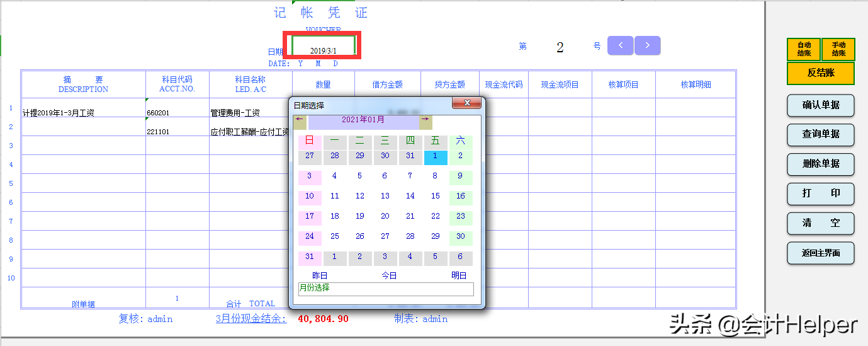
Task: Choose 明日 in the date picker
Action: click(459, 275)
